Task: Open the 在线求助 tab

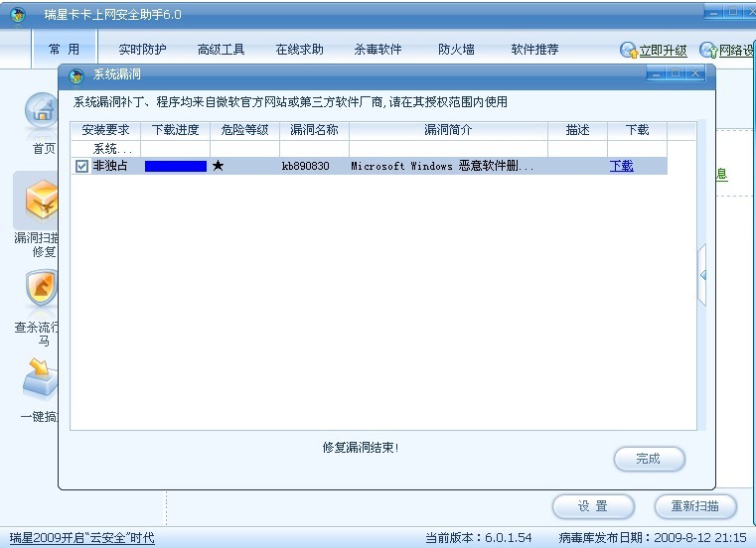Action: point(299,50)
